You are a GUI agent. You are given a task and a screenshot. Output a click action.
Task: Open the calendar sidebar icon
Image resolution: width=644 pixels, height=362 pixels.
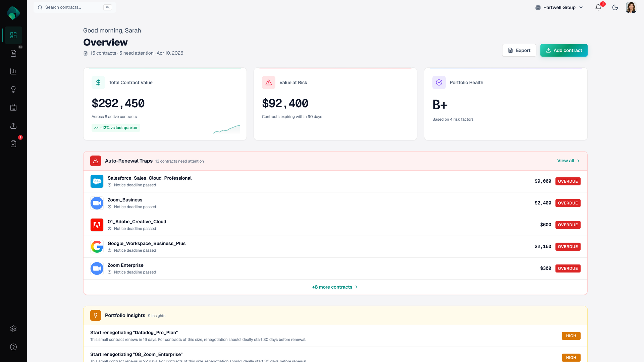(x=13, y=108)
